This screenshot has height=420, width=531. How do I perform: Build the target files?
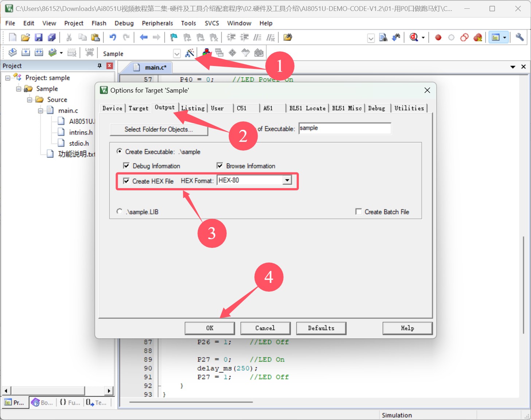tap(26, 53)
